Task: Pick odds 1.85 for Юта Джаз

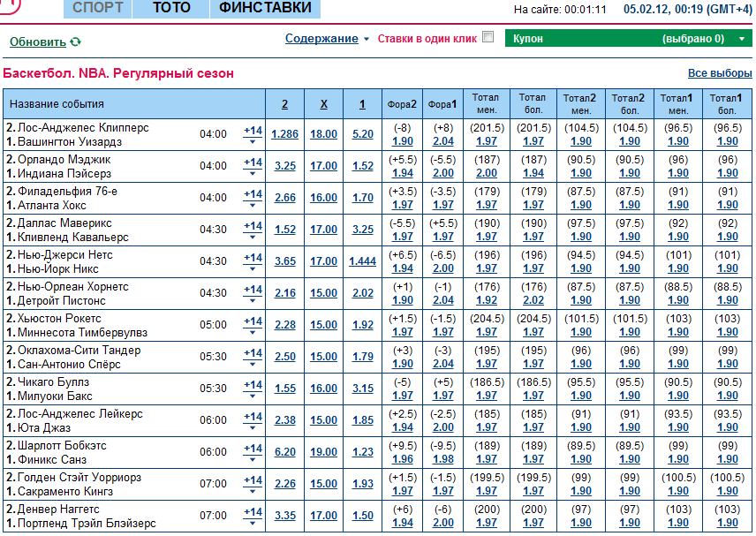Action: pos(363,420)
